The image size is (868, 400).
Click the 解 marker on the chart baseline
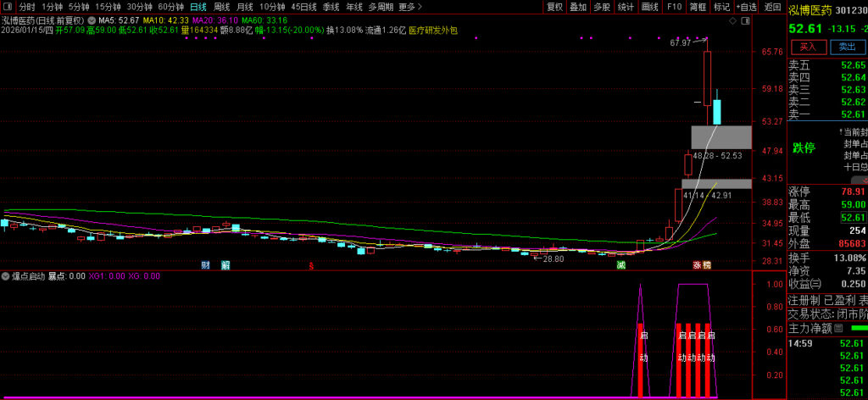click(x=225, y=265)
